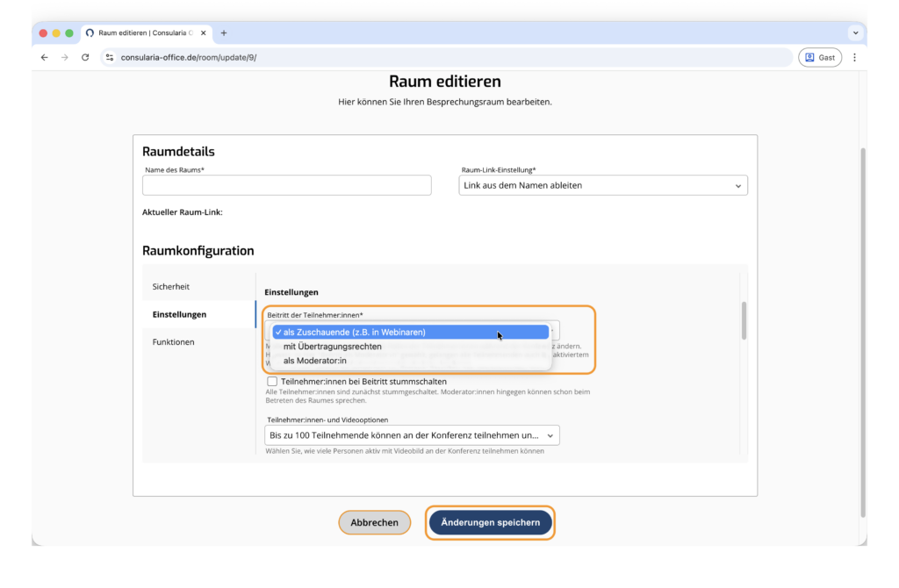This screenshot has height=588, width=899.
Task: Enable Teilnehmer:innen bei Beitritt stummschalten checkbox
Action: click(272, 382)
